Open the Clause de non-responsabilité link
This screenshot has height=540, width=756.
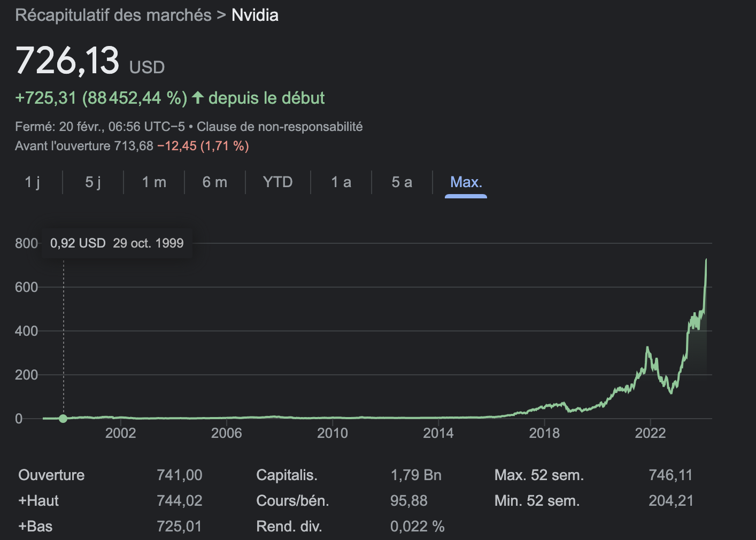[x=280, y=127]
